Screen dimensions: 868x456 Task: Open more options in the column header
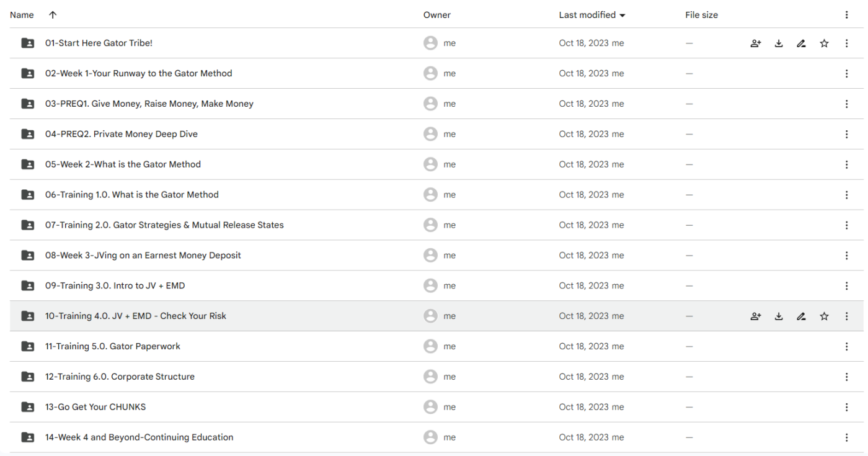pyautogui.click(x=846, y=15)
